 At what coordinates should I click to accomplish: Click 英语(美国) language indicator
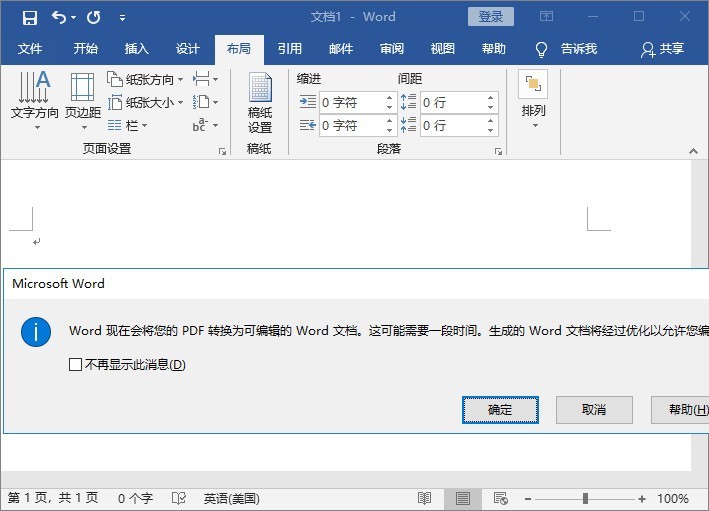232,498
